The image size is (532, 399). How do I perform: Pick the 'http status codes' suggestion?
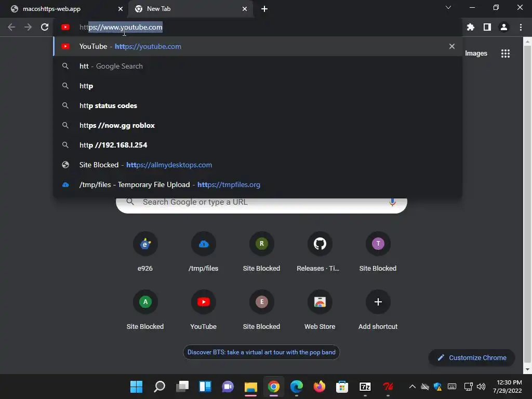tap(258, 105)
